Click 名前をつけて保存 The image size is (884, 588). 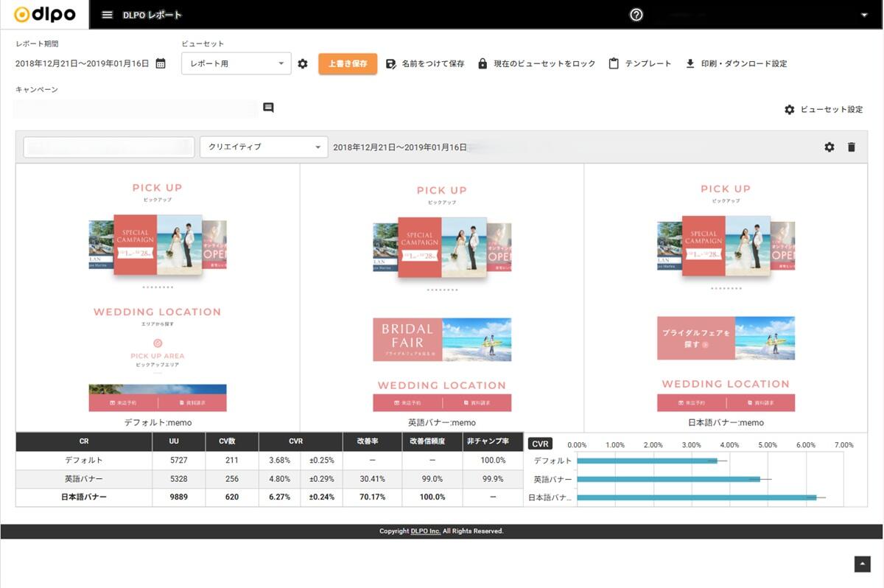[425, 64]
